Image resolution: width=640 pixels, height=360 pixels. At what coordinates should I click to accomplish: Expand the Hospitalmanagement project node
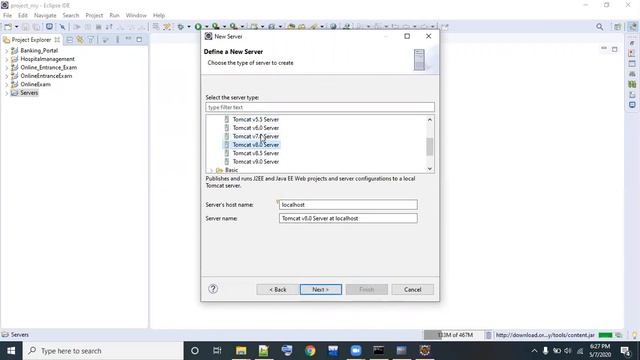tap(6, 59)
